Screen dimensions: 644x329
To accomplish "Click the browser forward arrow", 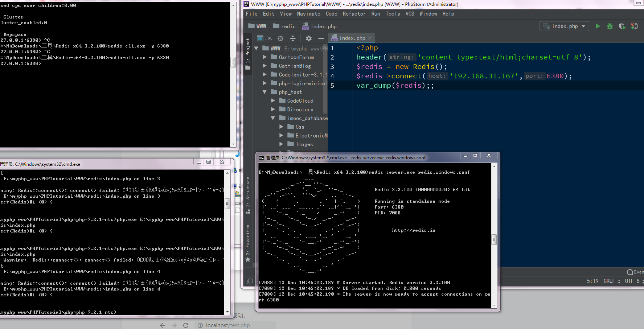I will (x=174, y=325).
